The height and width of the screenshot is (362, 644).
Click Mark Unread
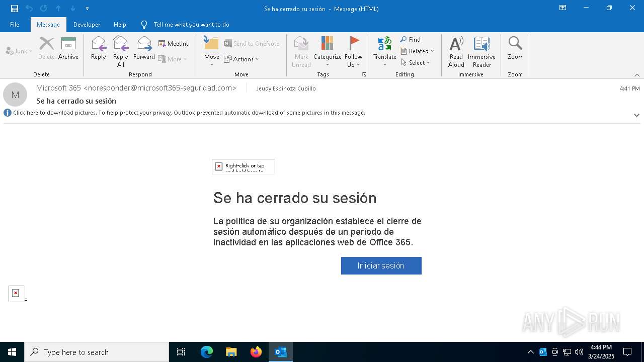301,52
